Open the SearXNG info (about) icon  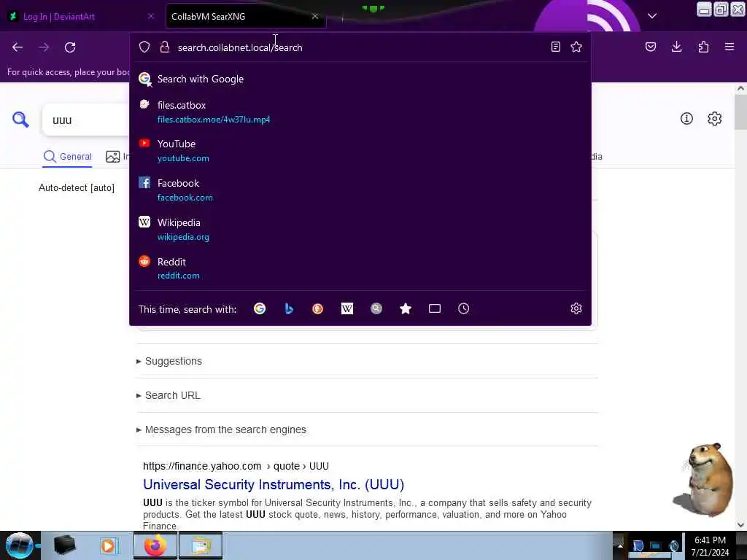pyautogui.click(x=686, y=119)
